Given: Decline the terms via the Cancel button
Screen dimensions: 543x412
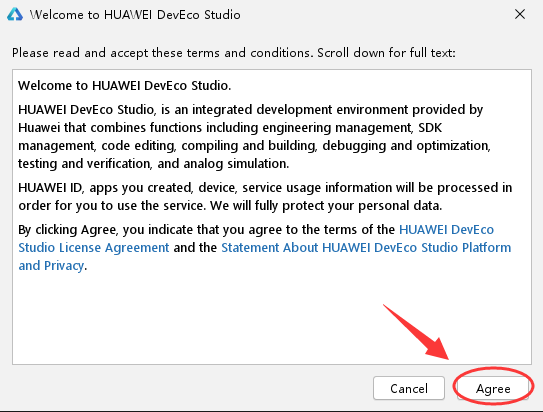Looking at the screenshot, I should 409,388.
